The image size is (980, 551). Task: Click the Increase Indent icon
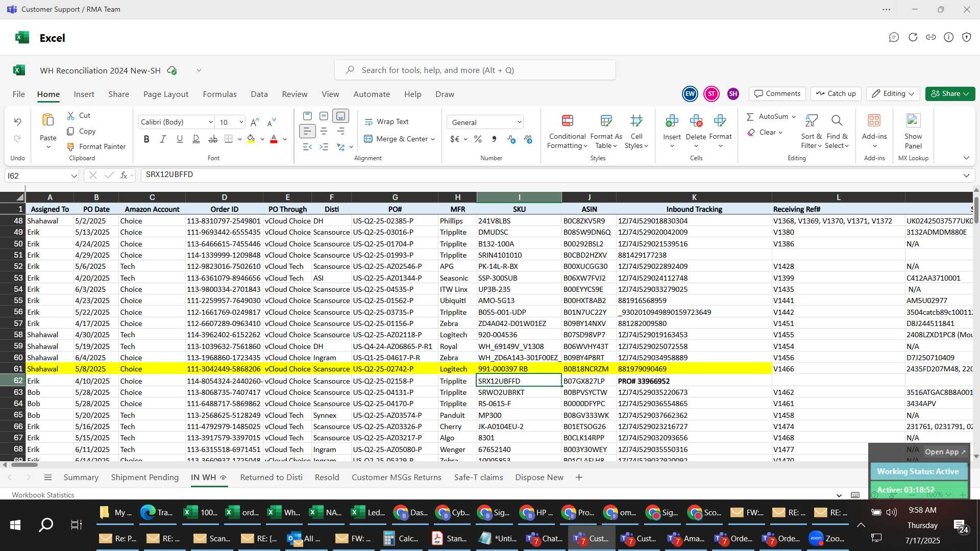[324, 147]
